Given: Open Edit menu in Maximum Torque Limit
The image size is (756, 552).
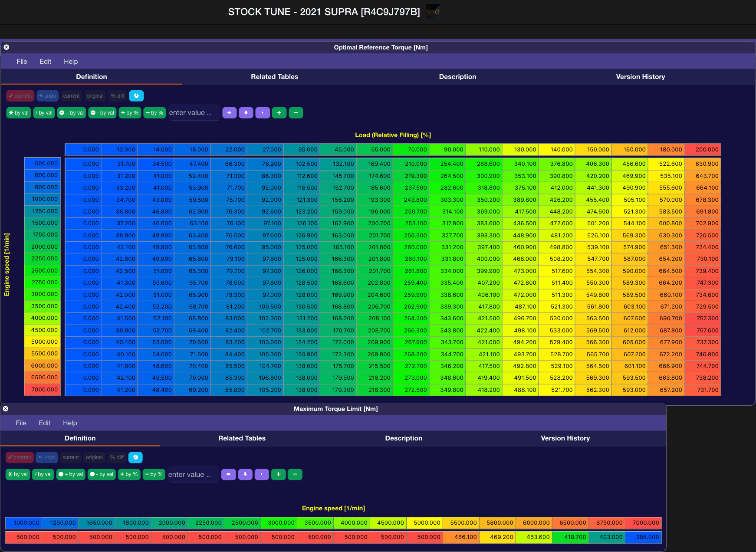Looking at the screenshot, I should coord(44,423).
